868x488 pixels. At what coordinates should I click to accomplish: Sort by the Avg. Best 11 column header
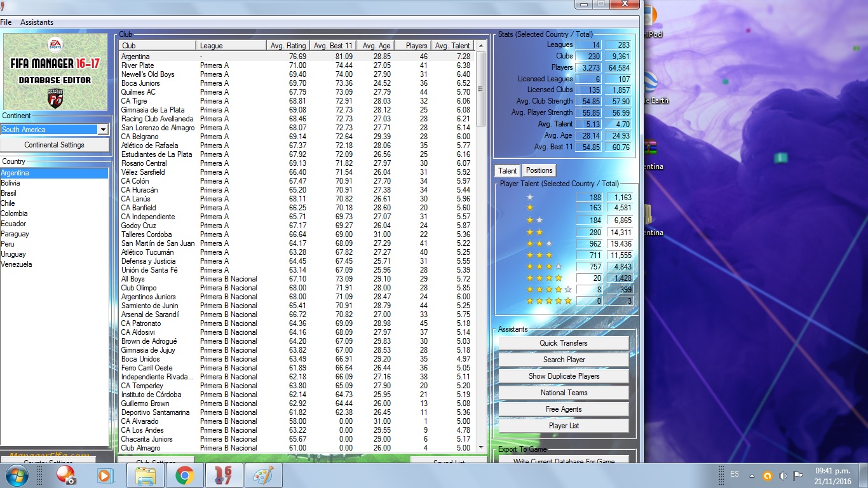tap(332, 46)
